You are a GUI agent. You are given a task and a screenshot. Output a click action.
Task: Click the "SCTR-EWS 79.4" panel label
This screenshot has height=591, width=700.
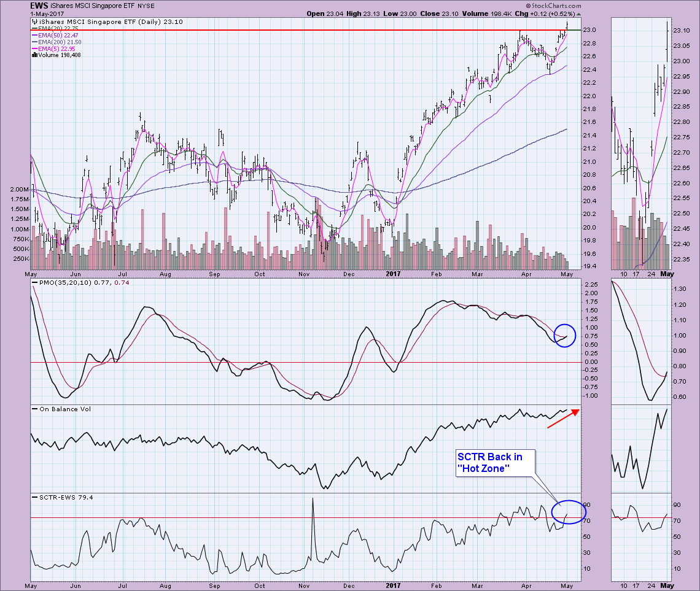[x=66, y=497]
